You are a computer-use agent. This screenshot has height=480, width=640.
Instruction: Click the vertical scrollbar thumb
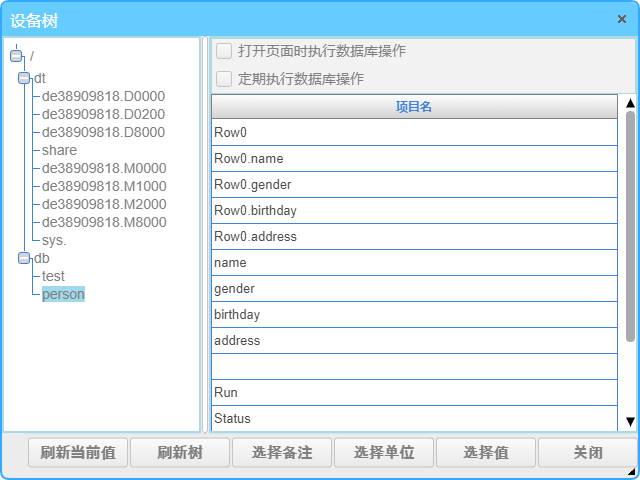630,225
